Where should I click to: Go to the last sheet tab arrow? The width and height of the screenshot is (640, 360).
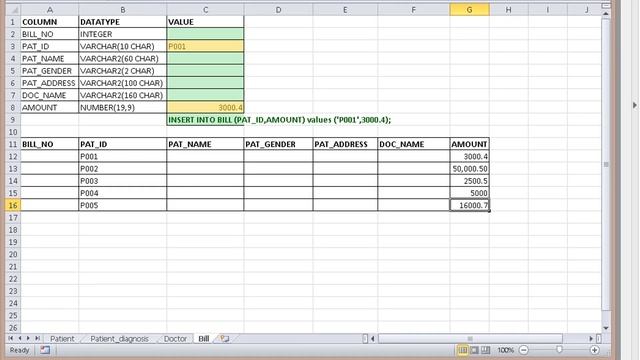(37, 338)
